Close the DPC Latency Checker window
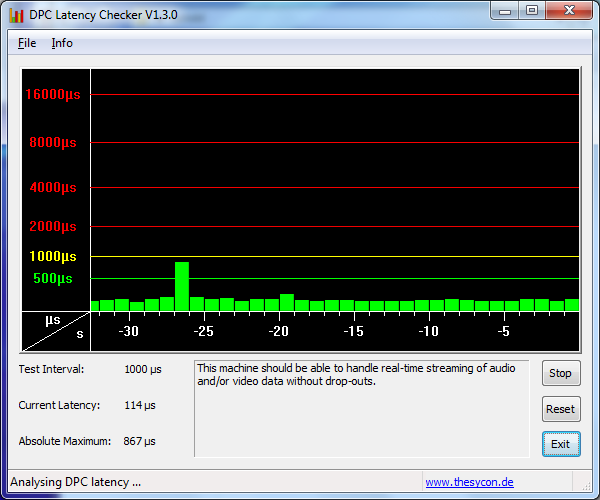 point(569,10)
